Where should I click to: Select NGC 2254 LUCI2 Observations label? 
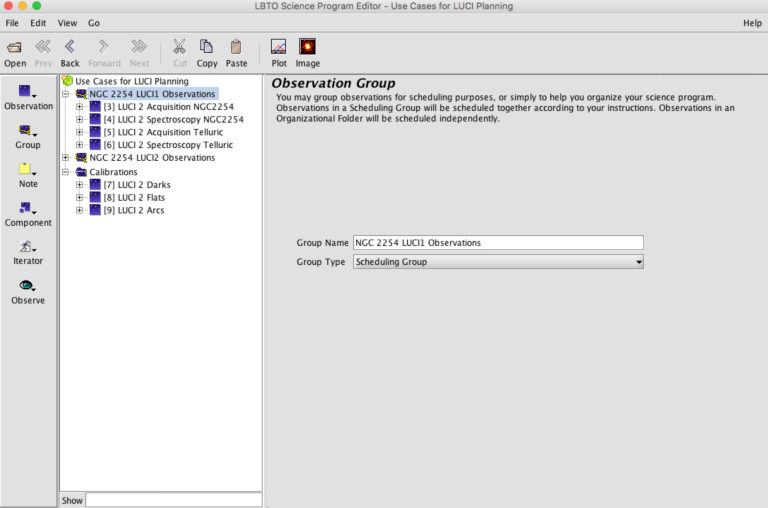coord(152,157)
